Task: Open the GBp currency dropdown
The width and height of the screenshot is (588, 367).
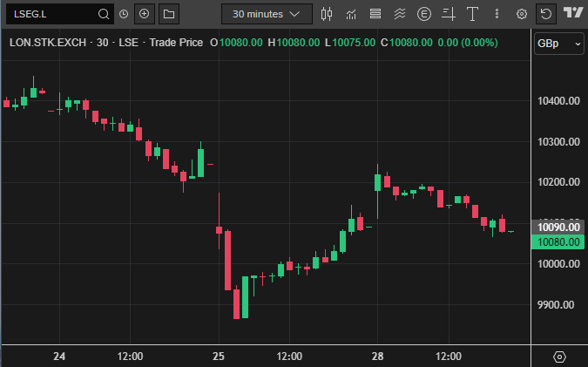Action: pos(558,44)
